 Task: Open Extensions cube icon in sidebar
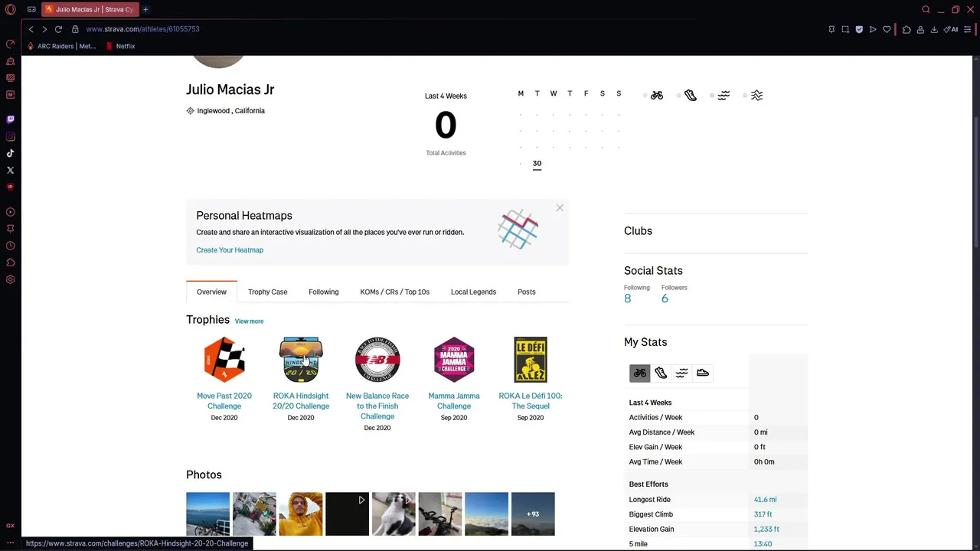pos(10,262)
